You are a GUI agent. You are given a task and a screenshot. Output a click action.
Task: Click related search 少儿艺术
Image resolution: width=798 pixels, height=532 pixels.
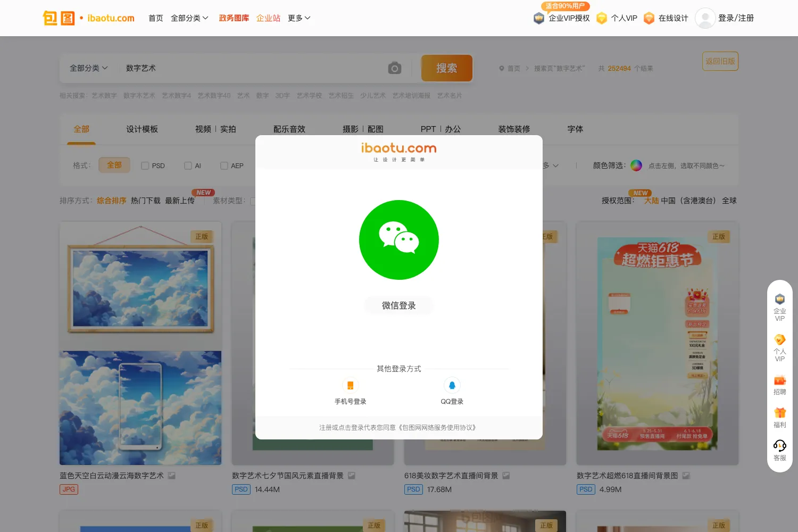click(373, 96)
